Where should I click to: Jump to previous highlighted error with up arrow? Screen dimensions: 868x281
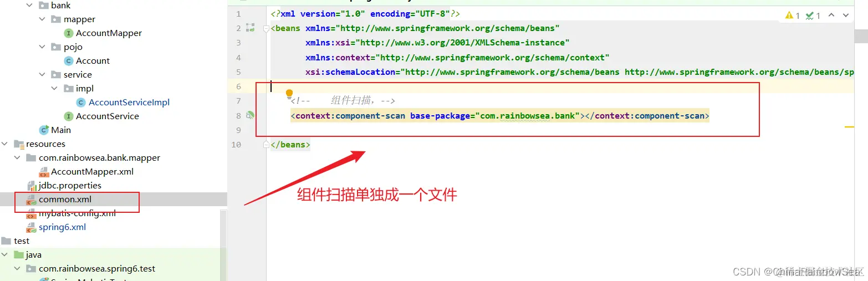pyautogui.click(x=831, y=16)
